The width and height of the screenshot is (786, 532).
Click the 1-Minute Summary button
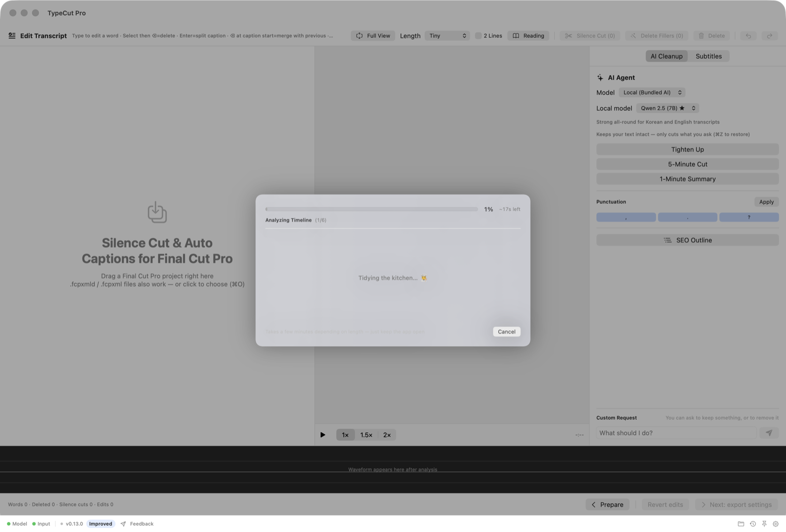coord(687,179)
